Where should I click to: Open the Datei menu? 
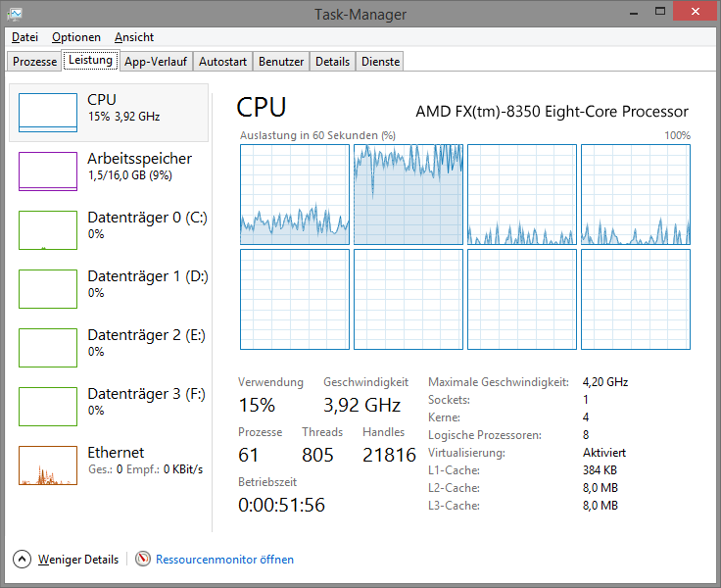[x=24, y=37]
